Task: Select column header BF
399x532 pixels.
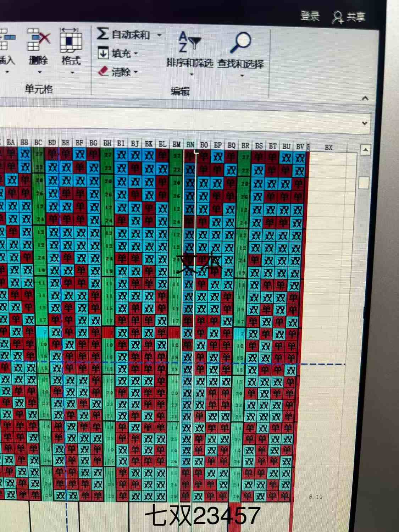Action: (x=79, y=143)
